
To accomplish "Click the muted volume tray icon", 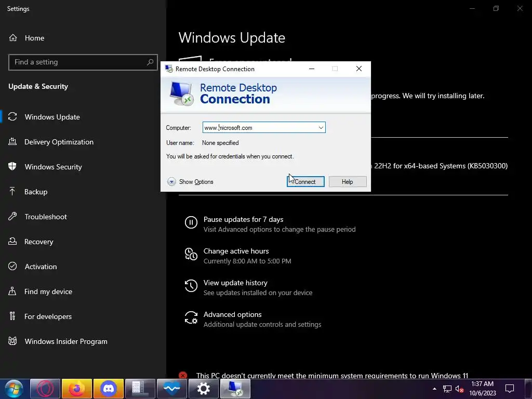I will click(x=459, y=389).
